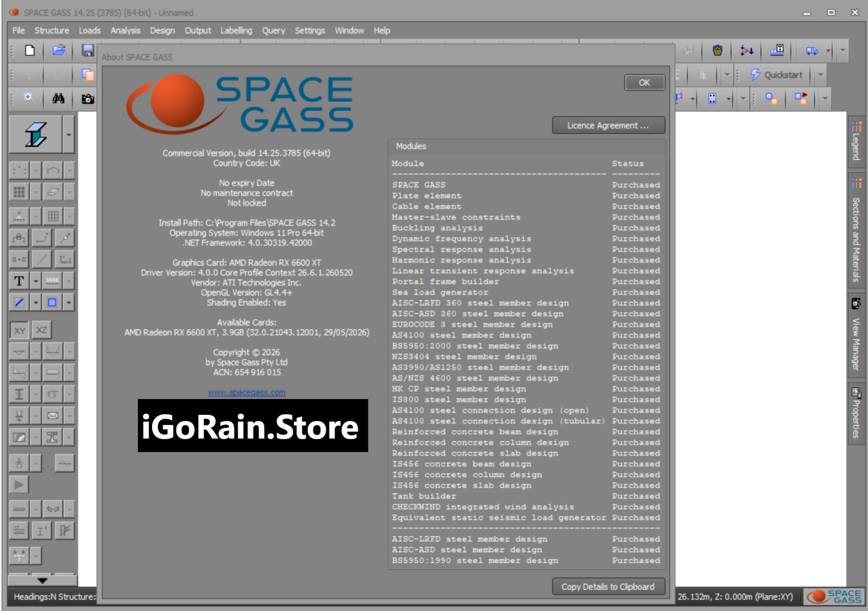The width and height of the screenshot is (868, 611).
Task: Open the www.spacegass.com link
Action: (246, 392)
